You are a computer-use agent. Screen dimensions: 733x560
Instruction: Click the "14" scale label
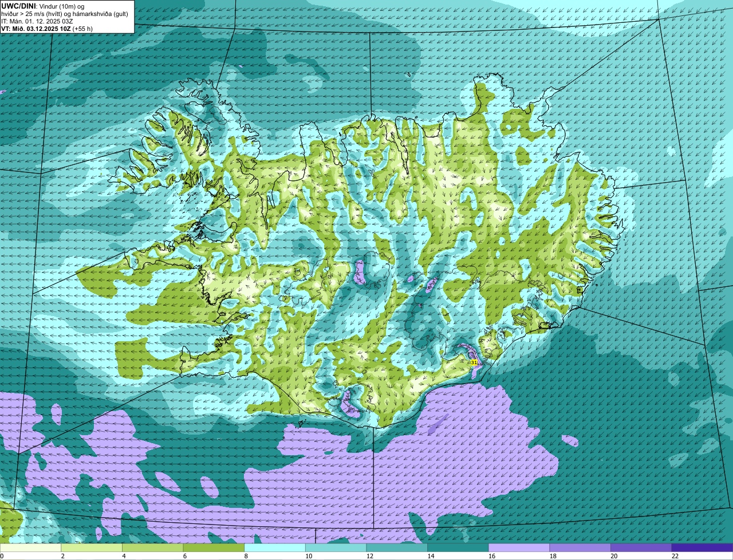pyautogui.click(x=431, y=556)
